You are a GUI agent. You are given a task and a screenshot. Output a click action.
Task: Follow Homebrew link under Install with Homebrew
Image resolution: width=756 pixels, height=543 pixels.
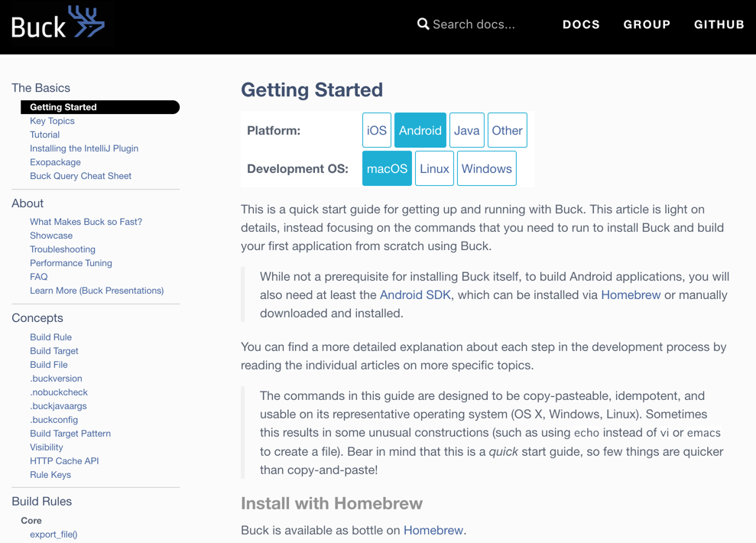tap(433, 530)
